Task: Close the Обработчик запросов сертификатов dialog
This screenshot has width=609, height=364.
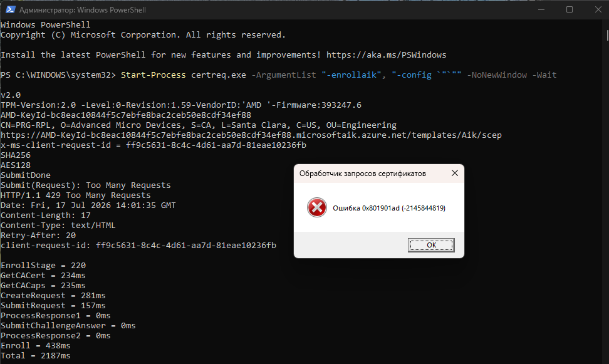Action: (455, 174)
